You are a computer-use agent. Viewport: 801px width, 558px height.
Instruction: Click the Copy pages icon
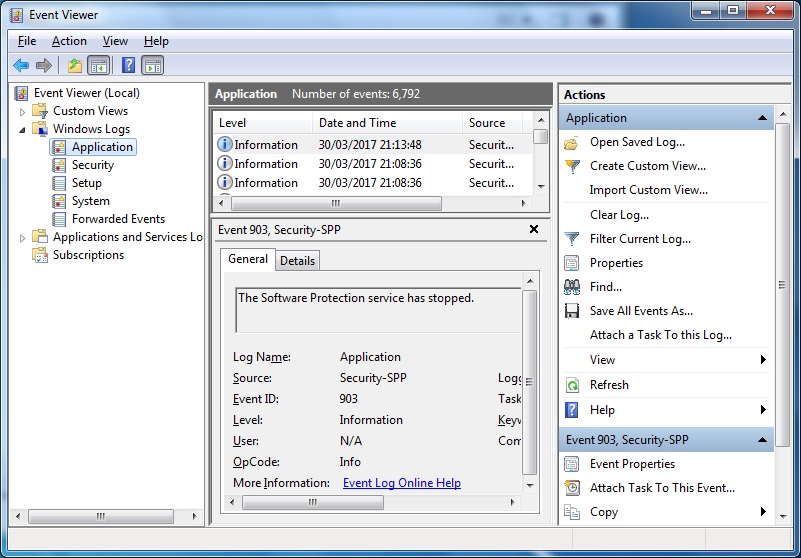coord(572,512)
